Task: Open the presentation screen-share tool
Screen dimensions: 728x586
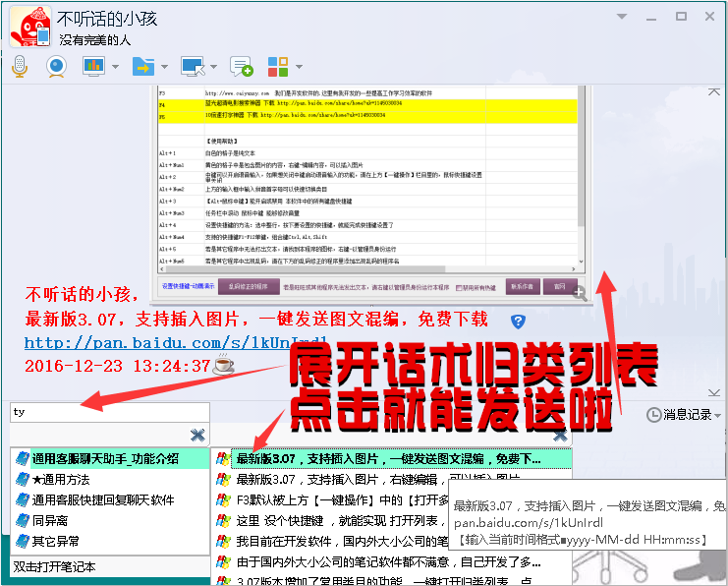Action: [x=93, y=67]
